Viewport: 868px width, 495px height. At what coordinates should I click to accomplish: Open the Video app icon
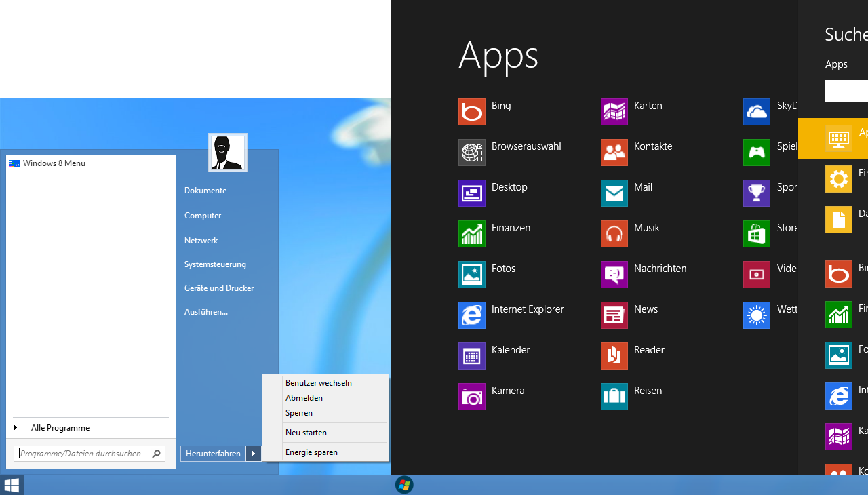tap(757, 275)
